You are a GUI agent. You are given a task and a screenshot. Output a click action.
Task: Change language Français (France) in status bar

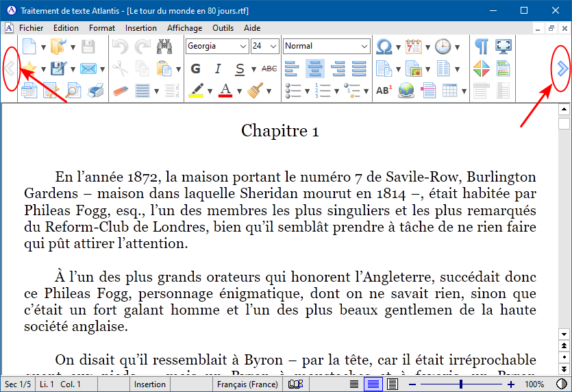click(247, 384)
